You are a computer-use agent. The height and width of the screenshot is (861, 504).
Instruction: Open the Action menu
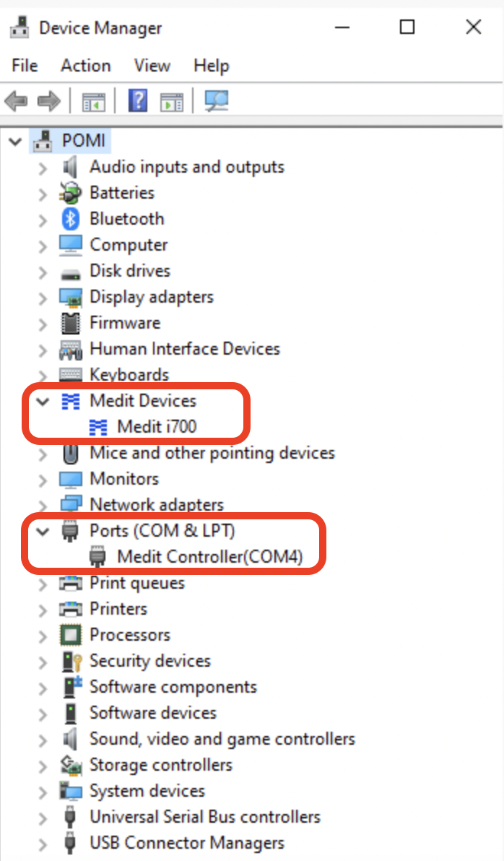[x=85, y=66]
